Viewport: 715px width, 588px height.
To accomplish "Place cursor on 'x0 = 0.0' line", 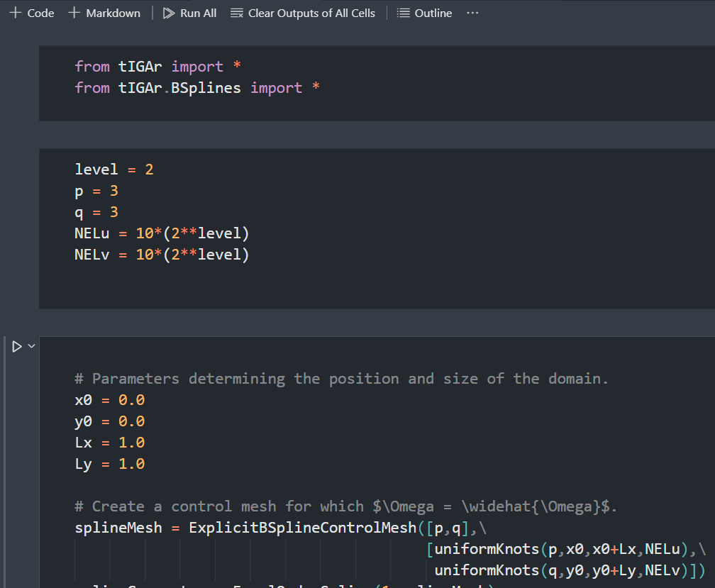I will (109, 400).
